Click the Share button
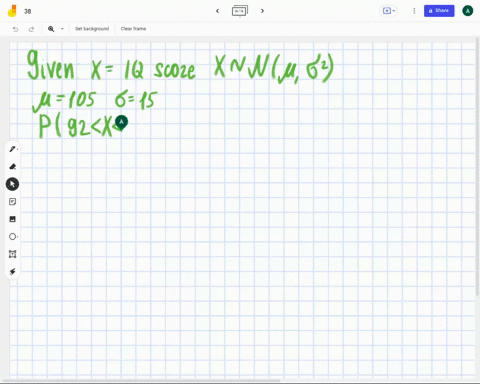The image size is (480, 384). click(439, 11)
